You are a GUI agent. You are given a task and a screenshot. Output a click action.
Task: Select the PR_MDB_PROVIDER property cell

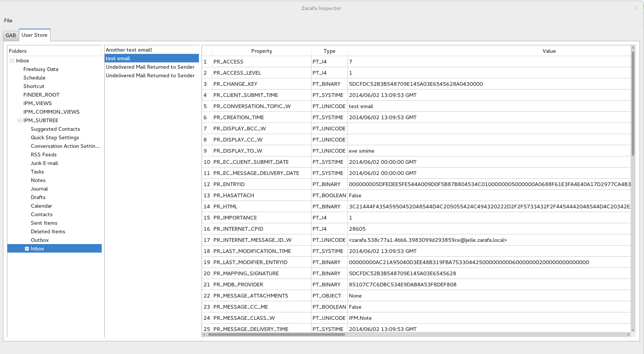pyautogui.click(x=262, y=285)
